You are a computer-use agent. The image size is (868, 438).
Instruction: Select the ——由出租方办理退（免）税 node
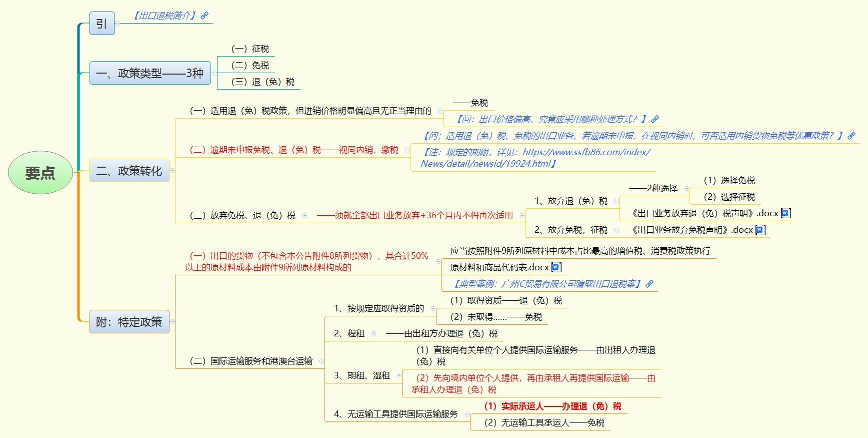pyautogui.click(x=441, y=333)
